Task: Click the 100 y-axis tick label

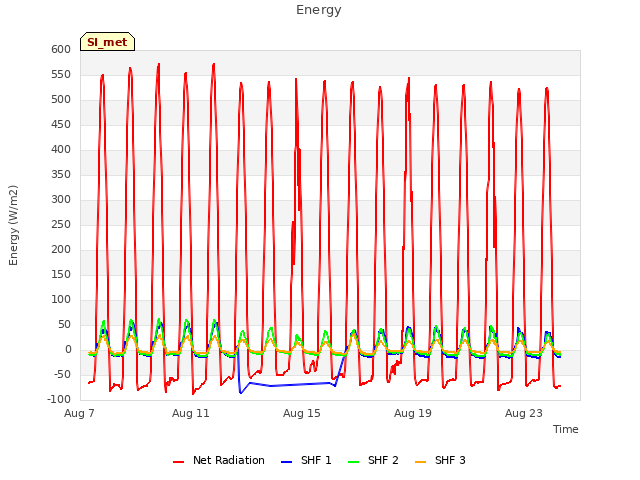Action: point(61,300)
